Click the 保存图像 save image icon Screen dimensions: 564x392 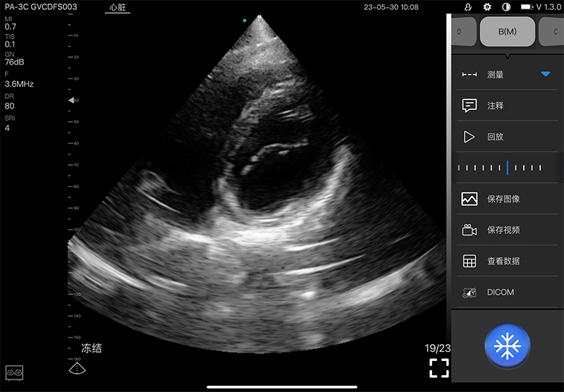tap(470, 199)
